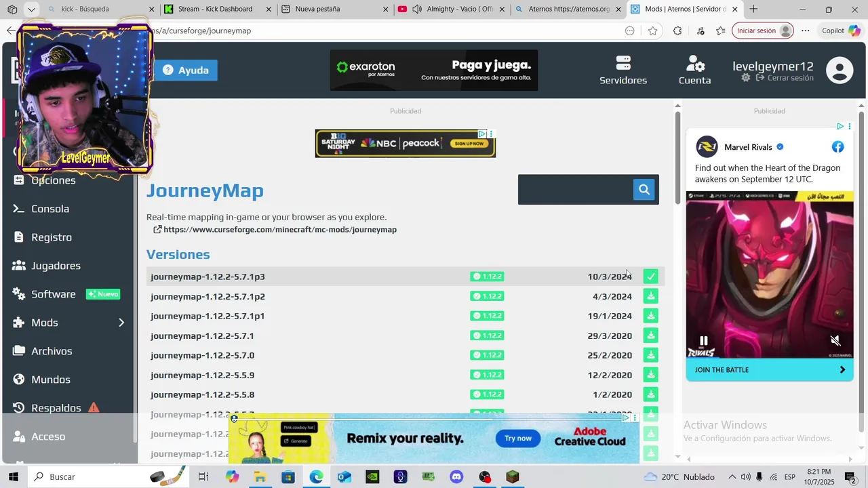Open Copilot in Edge toolbar
This screenshot has height=488, width=868.
click(841, 30)
